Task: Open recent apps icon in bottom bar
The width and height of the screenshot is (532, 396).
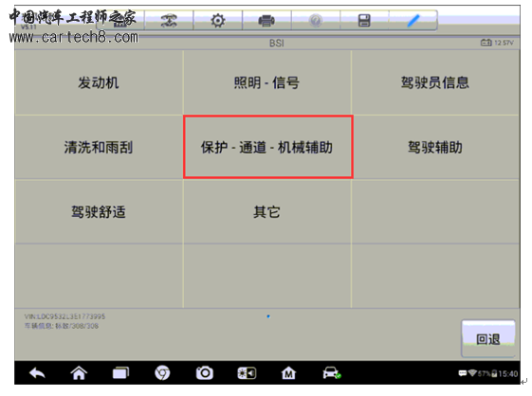Action: [120, 373]
